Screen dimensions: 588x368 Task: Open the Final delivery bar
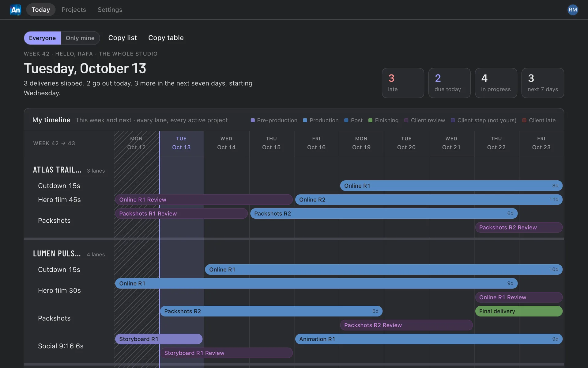tap(519, 311)
